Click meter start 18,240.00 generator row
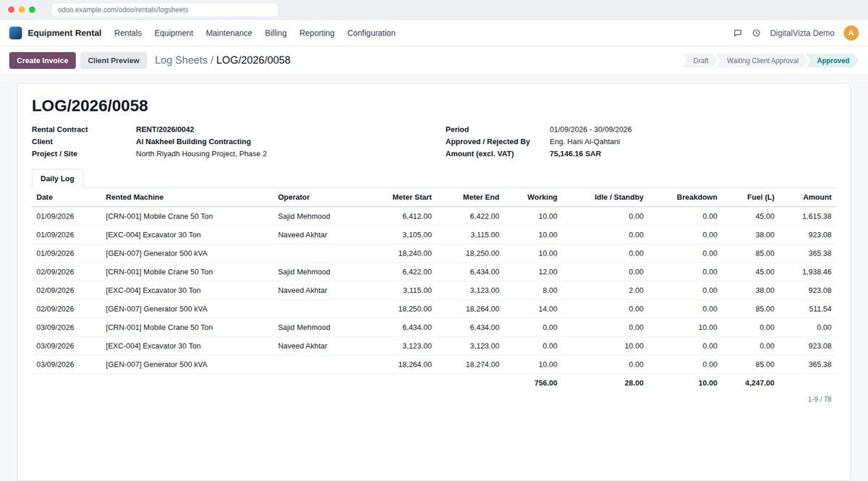Image resolution: width=868 pixels, height=481 pixels. coord(415,253)
